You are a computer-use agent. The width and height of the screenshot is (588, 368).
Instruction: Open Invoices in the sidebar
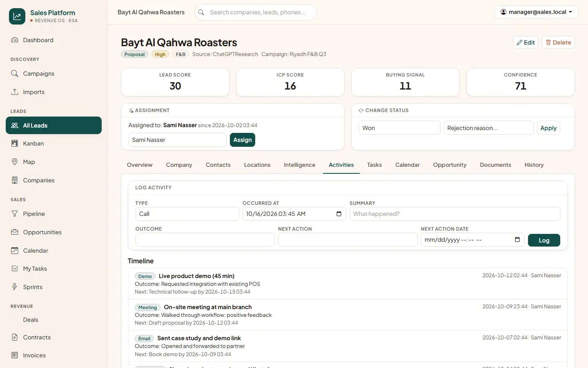click(53, 355)
